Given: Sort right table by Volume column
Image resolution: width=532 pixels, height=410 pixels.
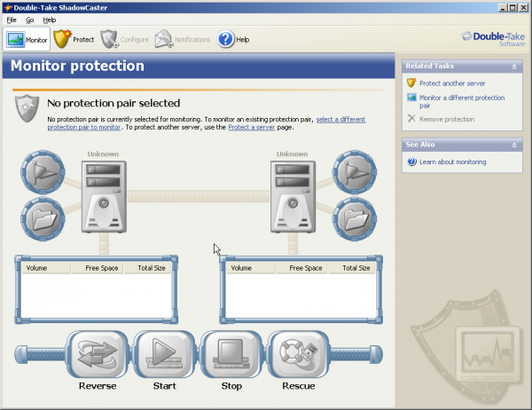Looking at the screenshot, I should (x=251, y=268).
